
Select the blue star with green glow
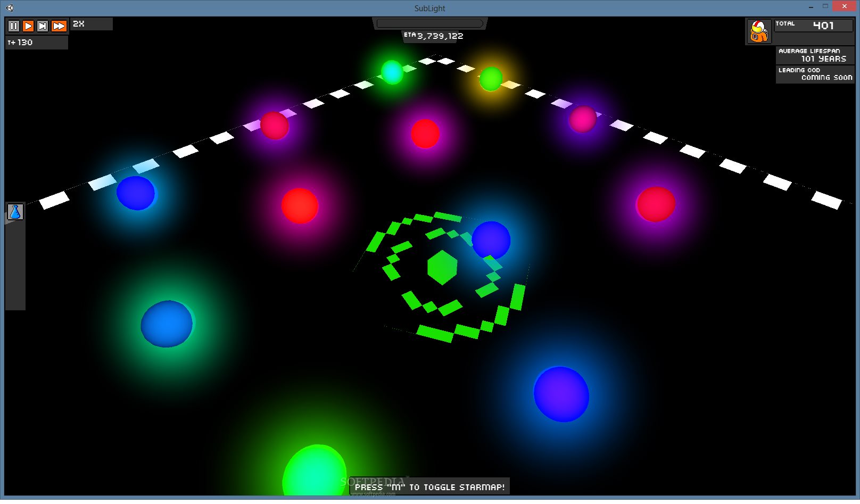point(167,324)
